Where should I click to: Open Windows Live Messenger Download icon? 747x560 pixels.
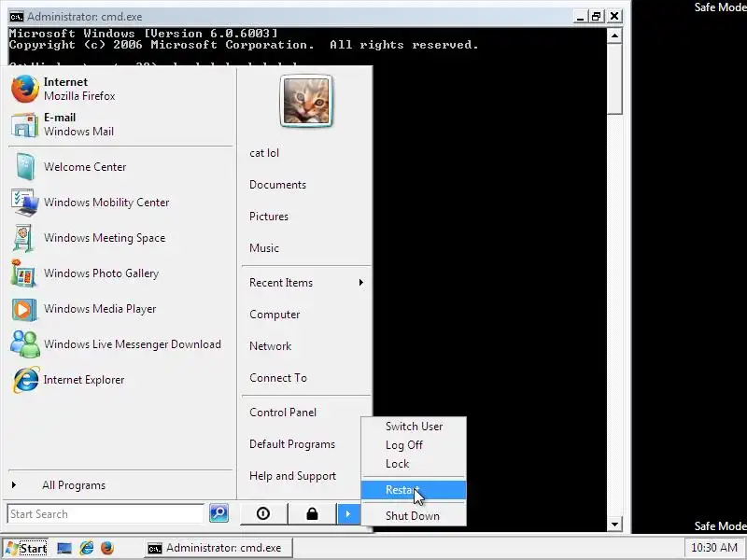click(x=25, y=343)
